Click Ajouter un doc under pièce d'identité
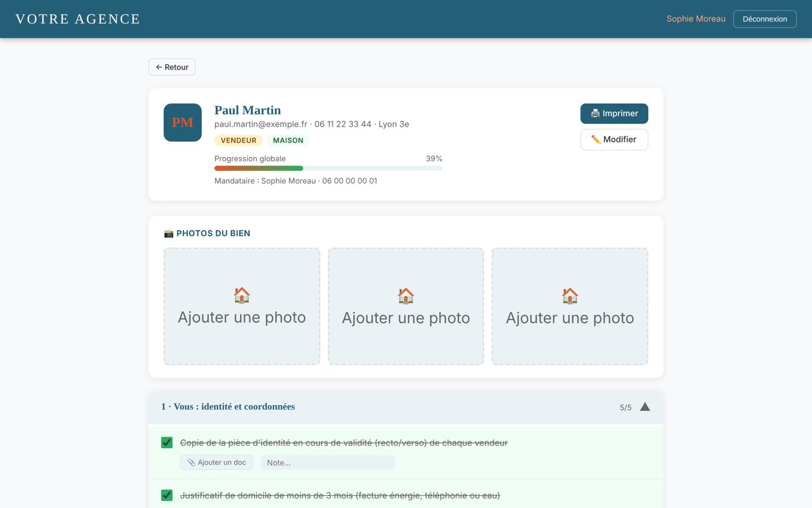Screen dimensions: 812x508 [x=216, y=463]
